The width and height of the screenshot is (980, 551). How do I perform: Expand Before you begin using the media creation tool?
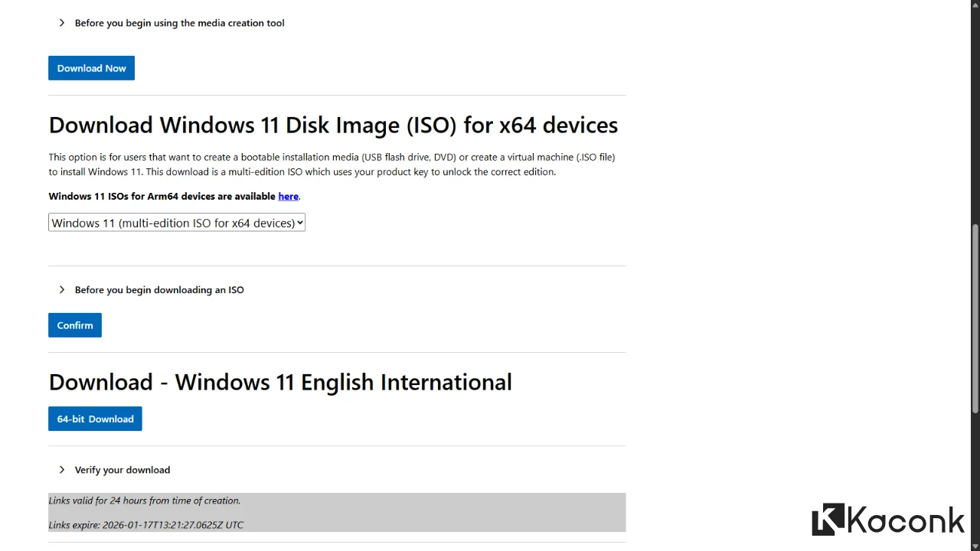click(179, 23)
